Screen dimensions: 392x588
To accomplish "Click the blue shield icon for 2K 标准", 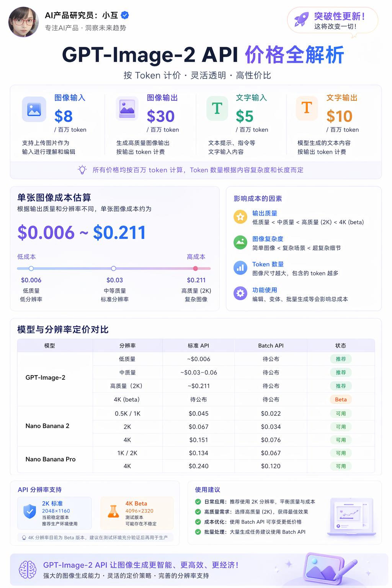I will pyautogui.click(x=30, y=511).
